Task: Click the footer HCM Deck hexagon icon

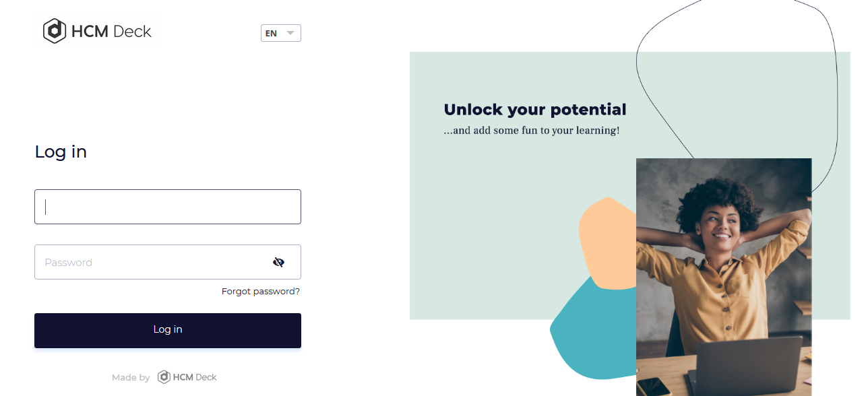Action: (x=164, y=377)
